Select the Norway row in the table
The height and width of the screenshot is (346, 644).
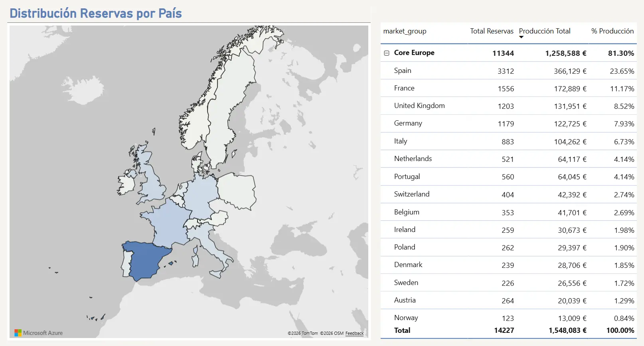509,317
